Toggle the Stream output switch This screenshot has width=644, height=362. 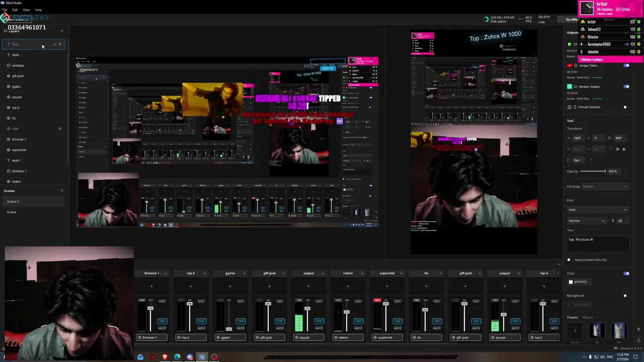tap(626, 86)
